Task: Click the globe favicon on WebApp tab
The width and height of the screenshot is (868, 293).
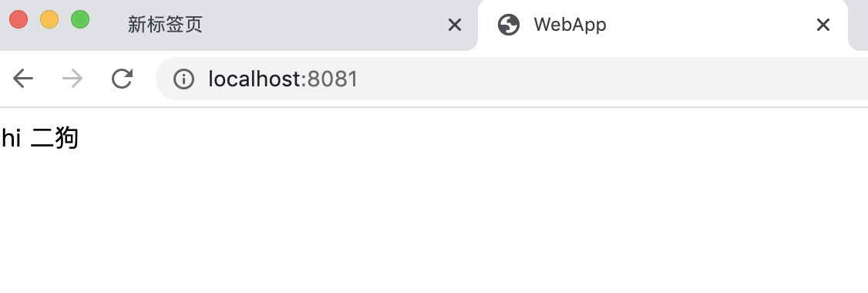Action: pyautogui.click(x=508, y=25)
